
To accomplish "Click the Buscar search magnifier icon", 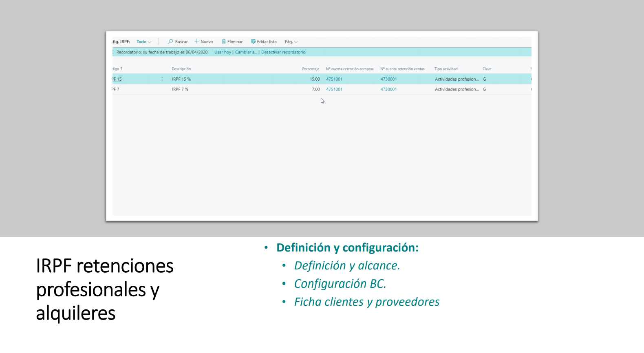I will [170, 42].
